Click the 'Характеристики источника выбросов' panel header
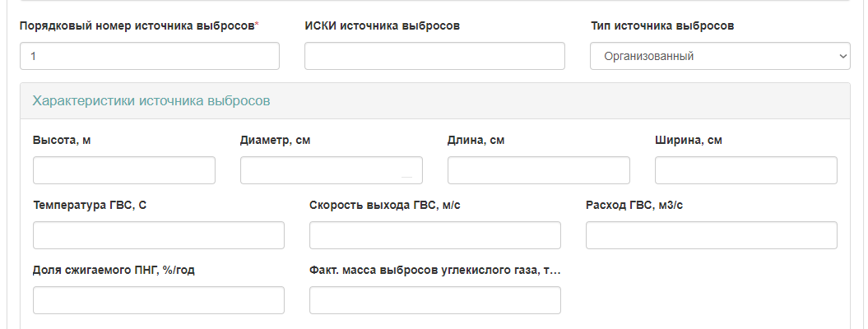The width and height of the screenshot is (868, 329). pos(151,101)
